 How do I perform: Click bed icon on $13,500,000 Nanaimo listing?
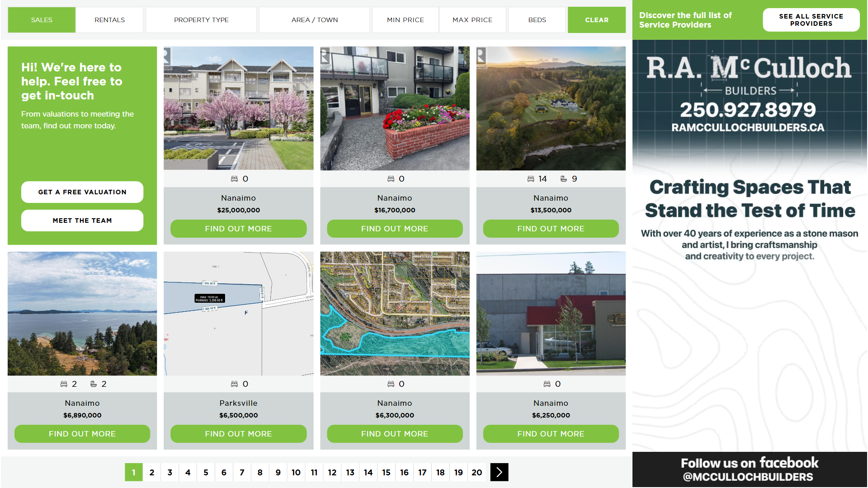[x=531, y=179]
